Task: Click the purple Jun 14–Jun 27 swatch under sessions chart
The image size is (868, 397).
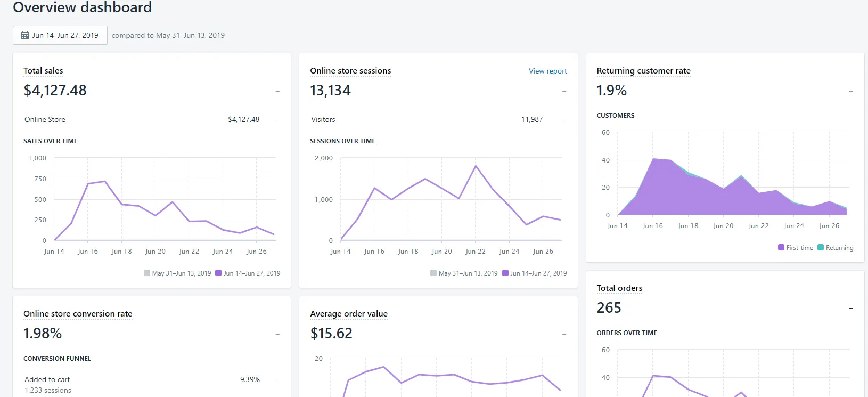Action: pos(505,273)
